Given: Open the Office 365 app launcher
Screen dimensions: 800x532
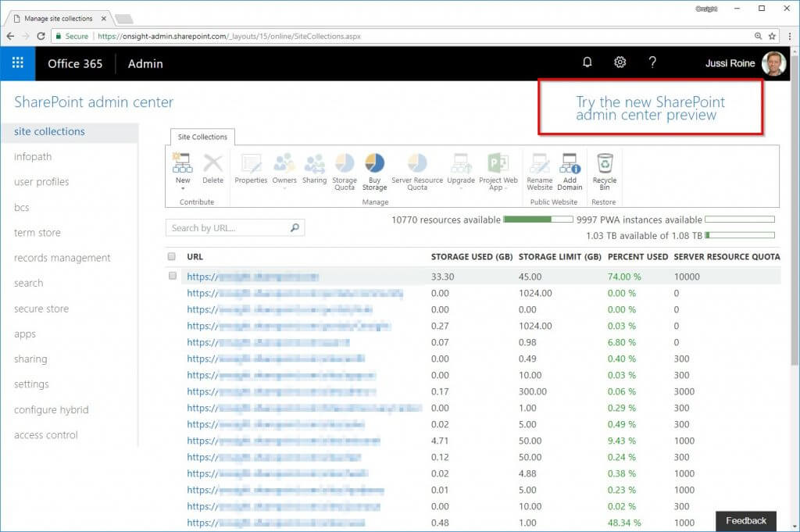Looking at the screenshot, I should (17, 63).
